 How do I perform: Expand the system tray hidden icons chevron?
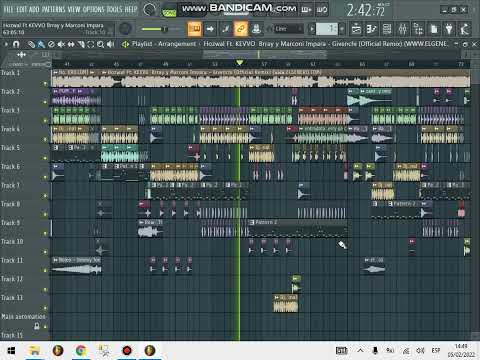(360, 350)
